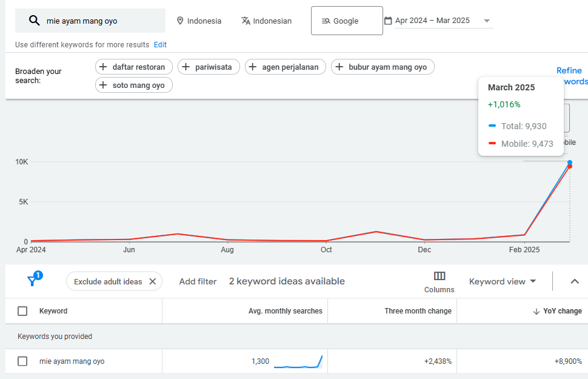Add 'pariwisata' suggestion chip

click(x=209, y=67)
